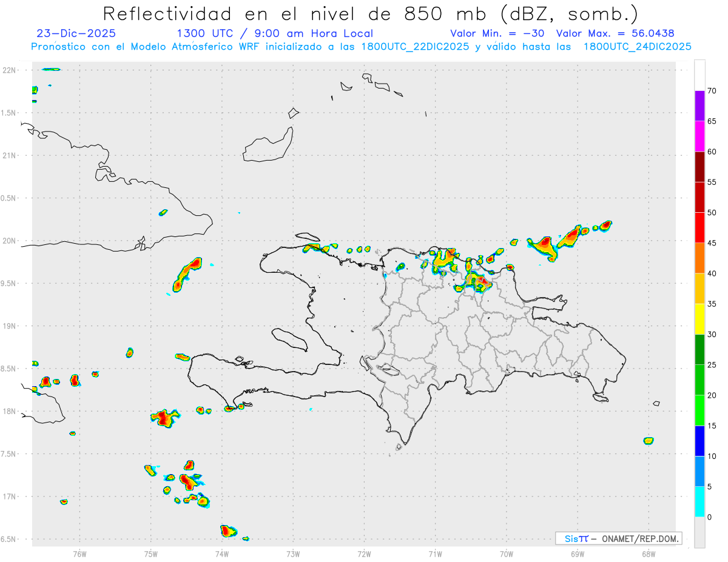Pick the cyan 0–5 dBZ legend band
This screenshot has width=728, height=562.
pyautogui.click(x=699, y=502)
